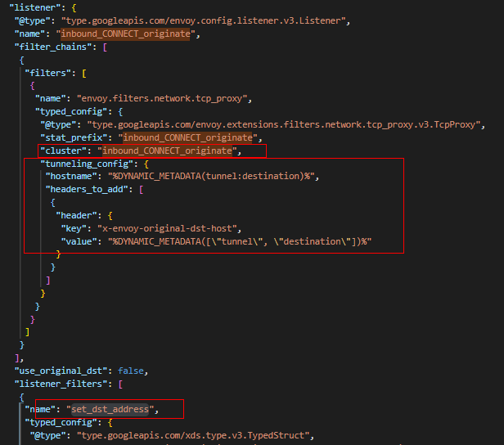
Task: Click the "filter_chains" key
Action: pos(53,47)
